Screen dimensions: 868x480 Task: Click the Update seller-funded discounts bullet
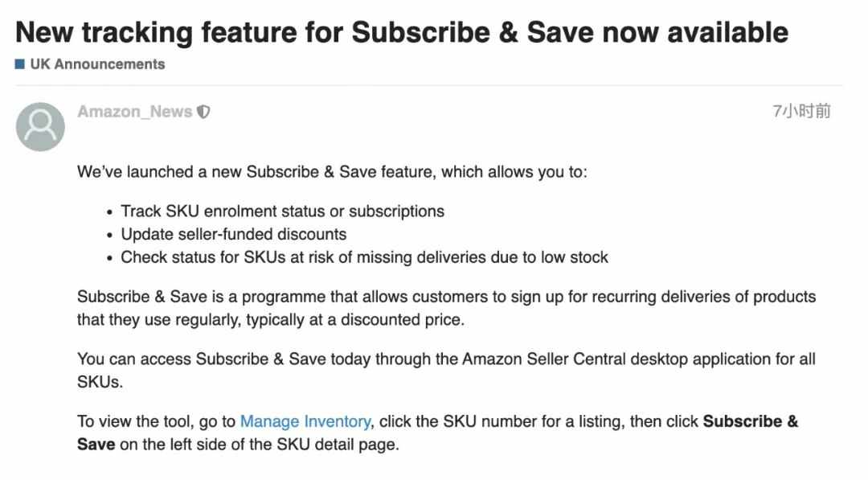234,234
